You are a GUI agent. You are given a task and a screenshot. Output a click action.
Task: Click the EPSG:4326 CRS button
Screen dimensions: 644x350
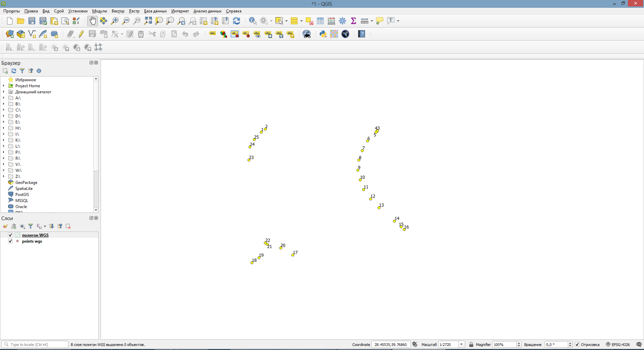pos(618,344)
